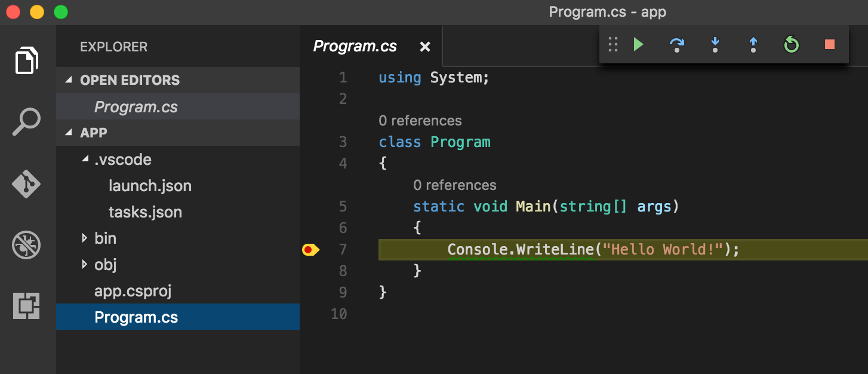The height and width of the screenshot is (374, 868).
Task: Click the 0 references link above class Program
Action: (420, 120)
